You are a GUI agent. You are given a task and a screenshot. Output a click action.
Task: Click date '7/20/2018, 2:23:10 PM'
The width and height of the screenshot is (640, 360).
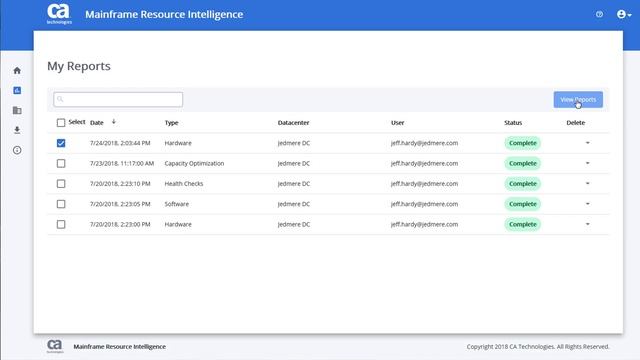(x=120, y=184)
